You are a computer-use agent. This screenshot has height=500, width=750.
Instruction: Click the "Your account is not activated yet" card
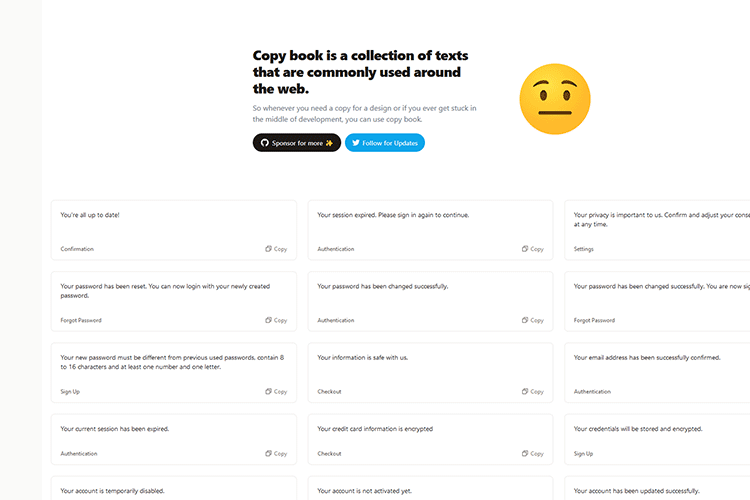click(430, 489)
